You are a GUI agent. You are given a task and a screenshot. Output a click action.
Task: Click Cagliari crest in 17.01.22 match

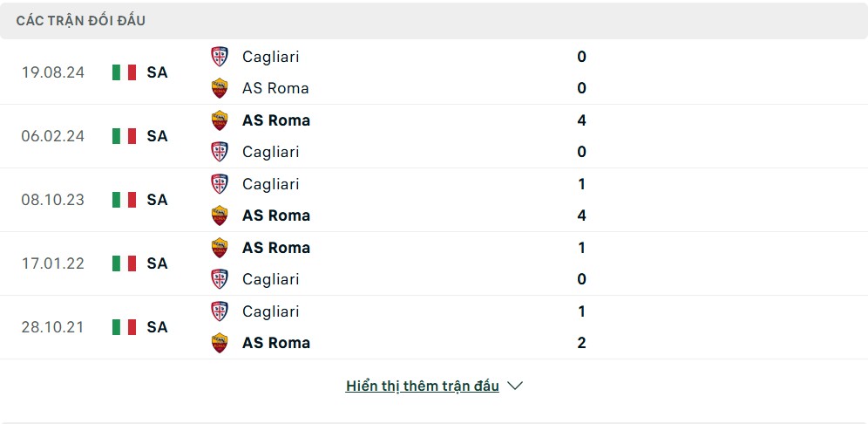pos(220,279)
